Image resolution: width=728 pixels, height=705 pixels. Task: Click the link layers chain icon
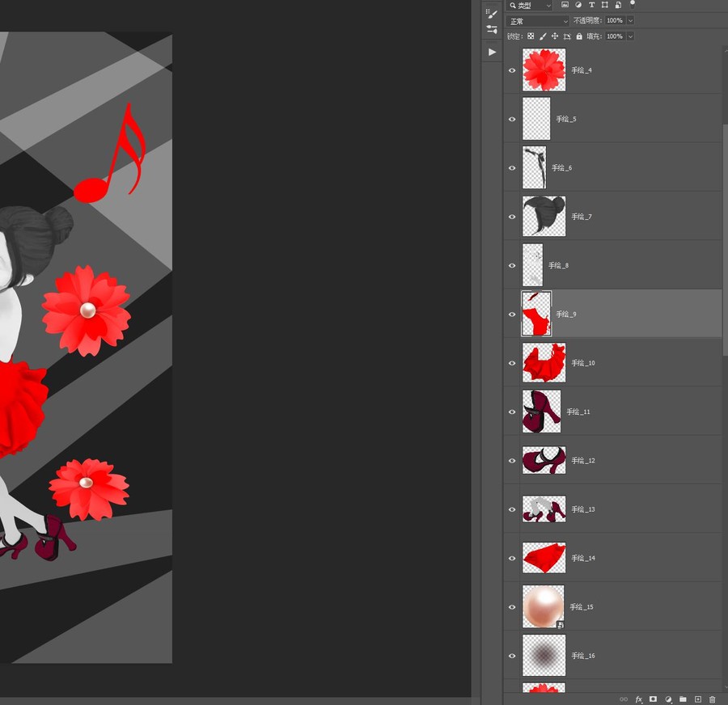pos(624,699)
